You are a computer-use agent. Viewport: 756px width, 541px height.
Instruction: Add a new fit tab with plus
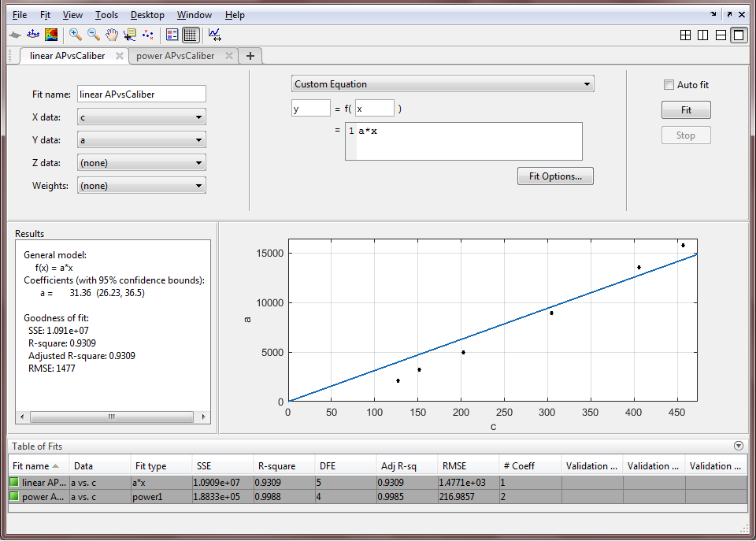coord(250,56)
